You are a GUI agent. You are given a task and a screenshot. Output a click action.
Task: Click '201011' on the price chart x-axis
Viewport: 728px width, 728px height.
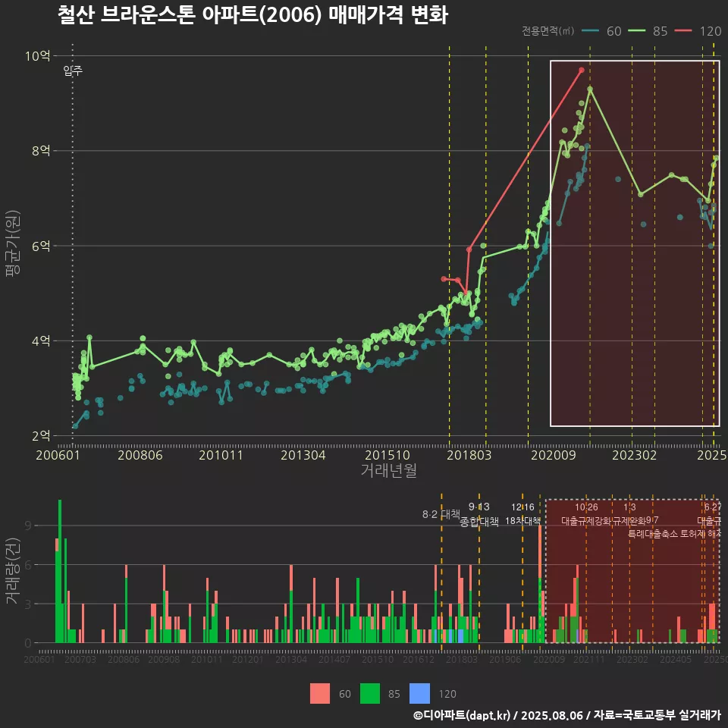pyautogui.click(x=221, y=455)
